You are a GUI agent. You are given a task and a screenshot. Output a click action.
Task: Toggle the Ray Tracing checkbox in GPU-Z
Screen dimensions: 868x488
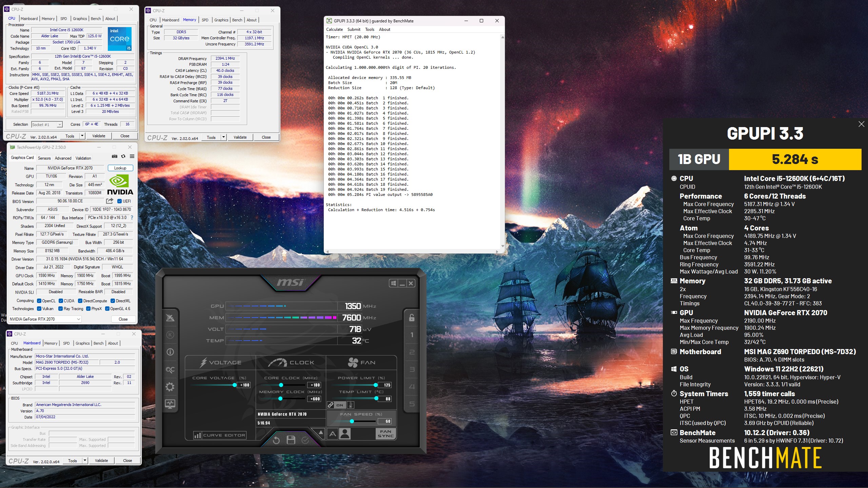(61, 309)
